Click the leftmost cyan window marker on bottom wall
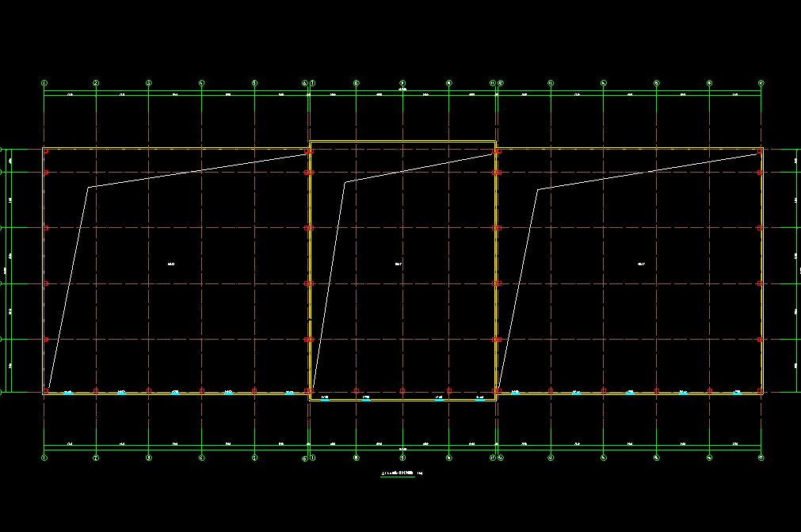801x532 pixels. click(x=68, y=393)
